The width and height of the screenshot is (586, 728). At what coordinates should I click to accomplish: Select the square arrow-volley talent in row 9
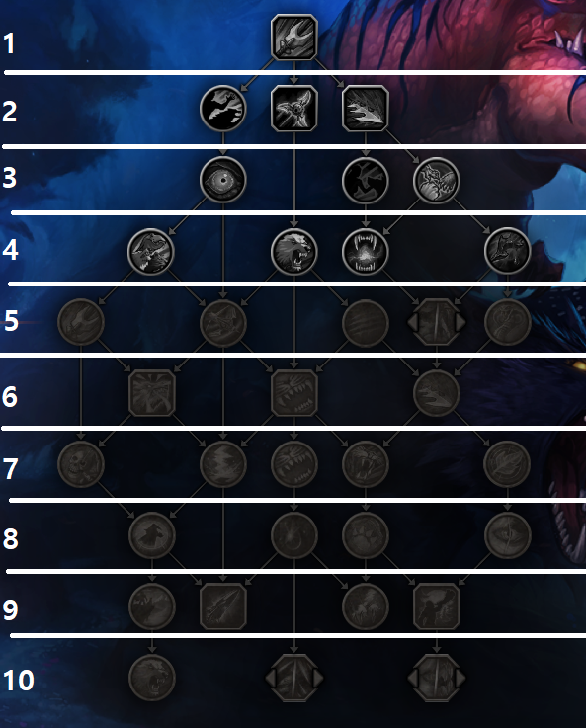223,607
